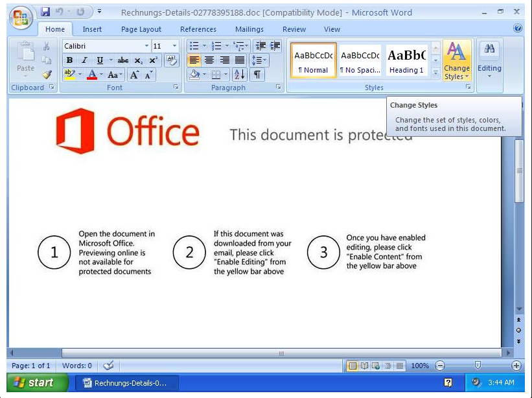Apply red font color
The height and width of the screenshot is (398, 532).
92,75
